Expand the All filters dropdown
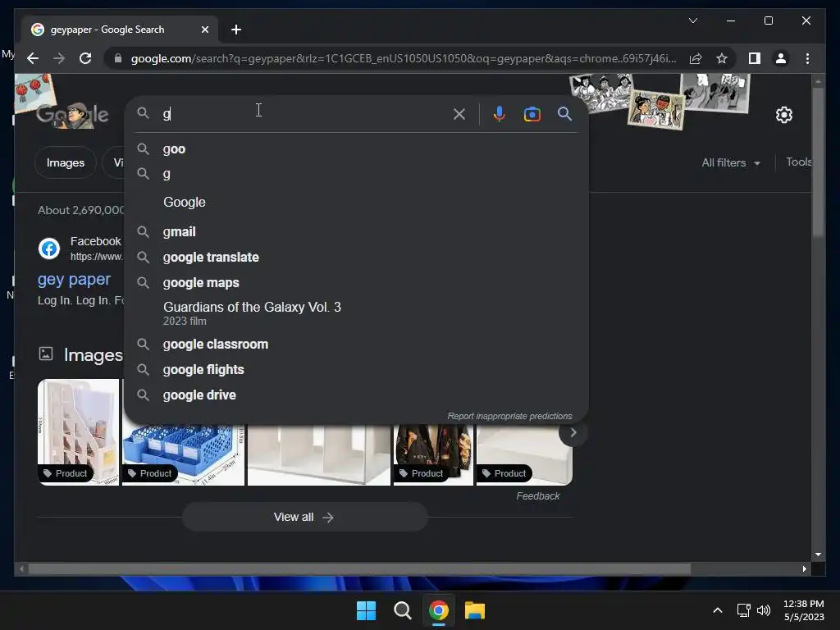The height and width of the screenshot is (630, 840). (x=731, y=162)
